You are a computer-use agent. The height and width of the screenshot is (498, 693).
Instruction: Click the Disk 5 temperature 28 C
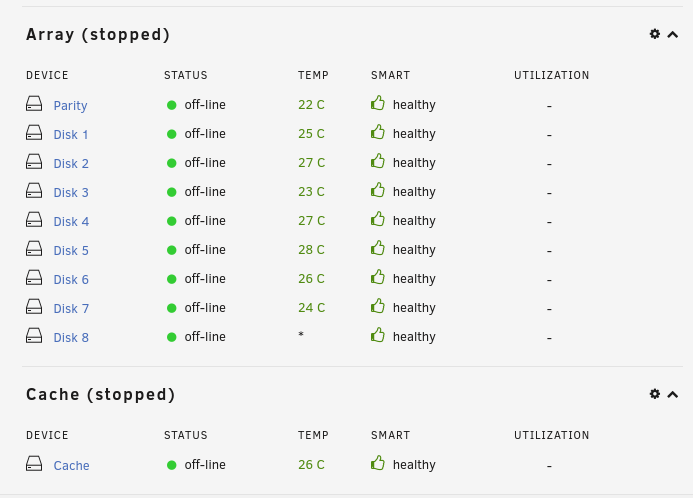311,250
